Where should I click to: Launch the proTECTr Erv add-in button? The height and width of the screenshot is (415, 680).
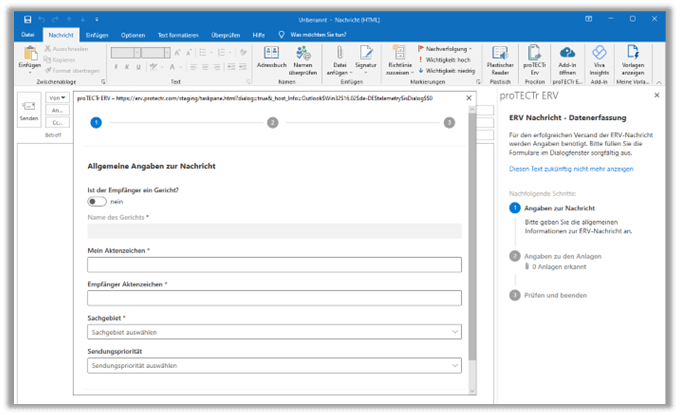pyautogui.click(x=537, y=56)
